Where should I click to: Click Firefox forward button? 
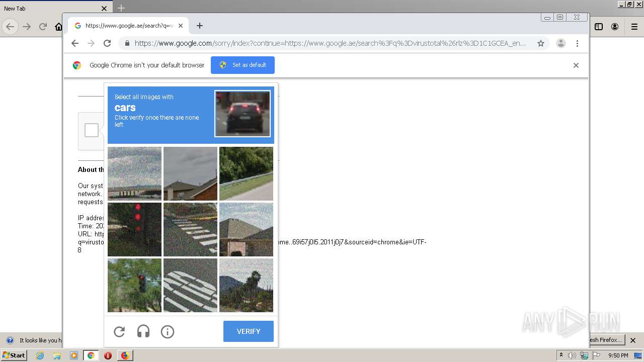tap(27, 27)
